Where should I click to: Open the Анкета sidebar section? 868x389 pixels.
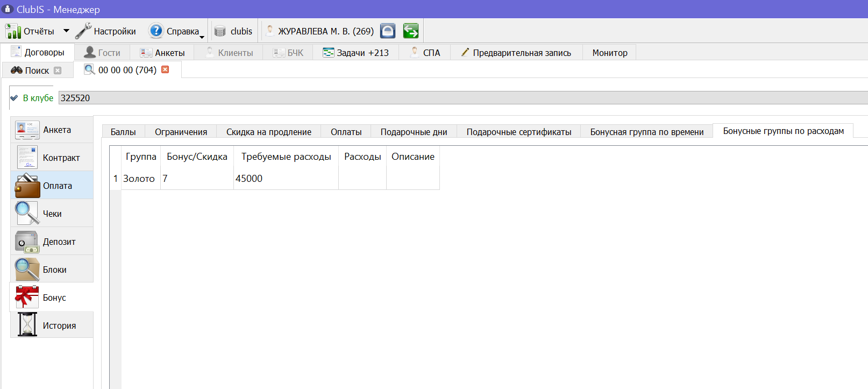click(52, 130)
